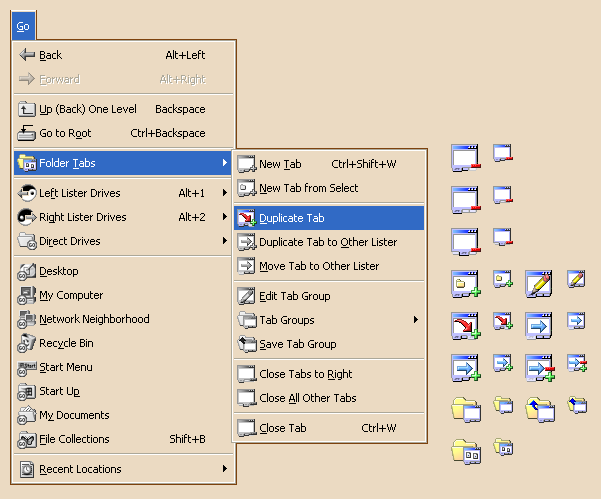Click the large folder with blue up-arrow icon in sheet

click(540, 410)
